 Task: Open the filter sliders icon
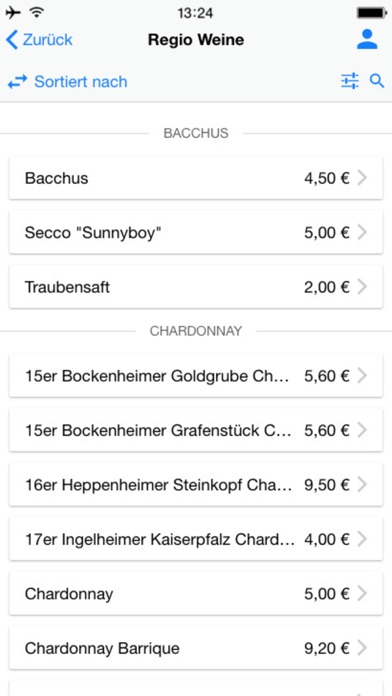pos(350,81)
